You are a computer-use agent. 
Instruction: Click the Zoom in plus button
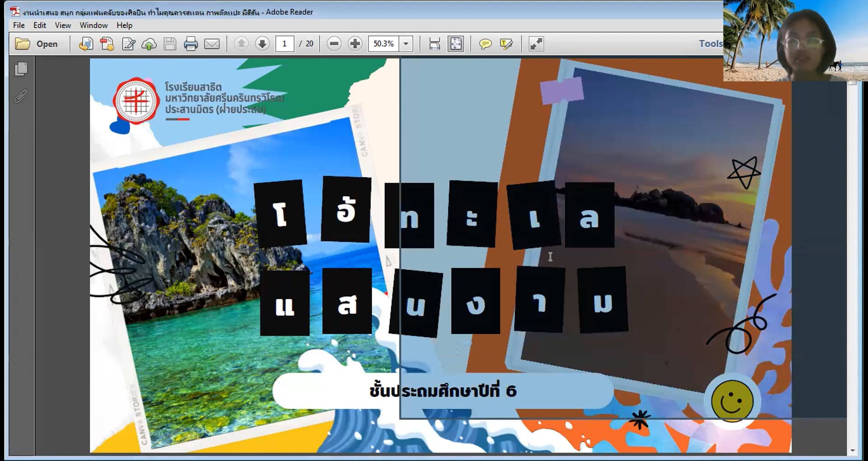click(355, 44)
